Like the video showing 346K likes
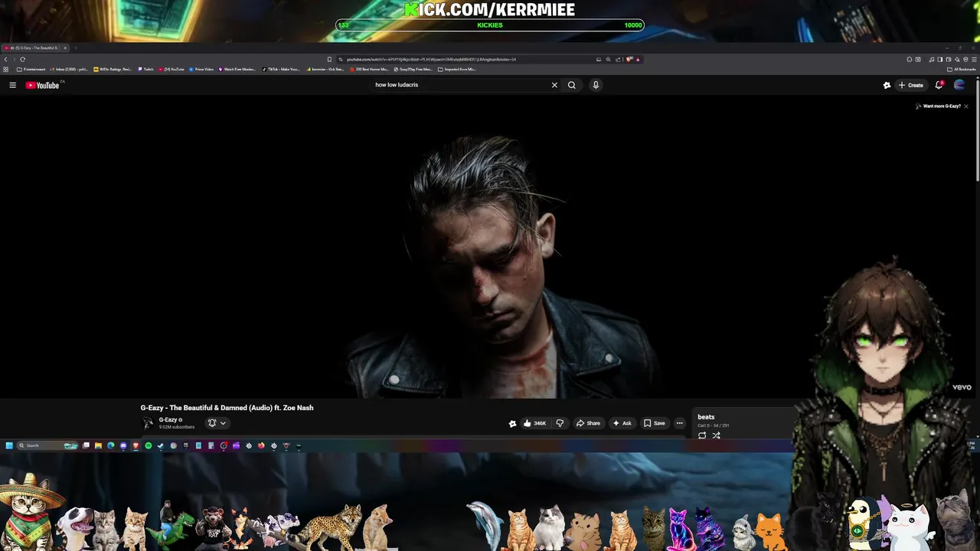 coord(534,423)
